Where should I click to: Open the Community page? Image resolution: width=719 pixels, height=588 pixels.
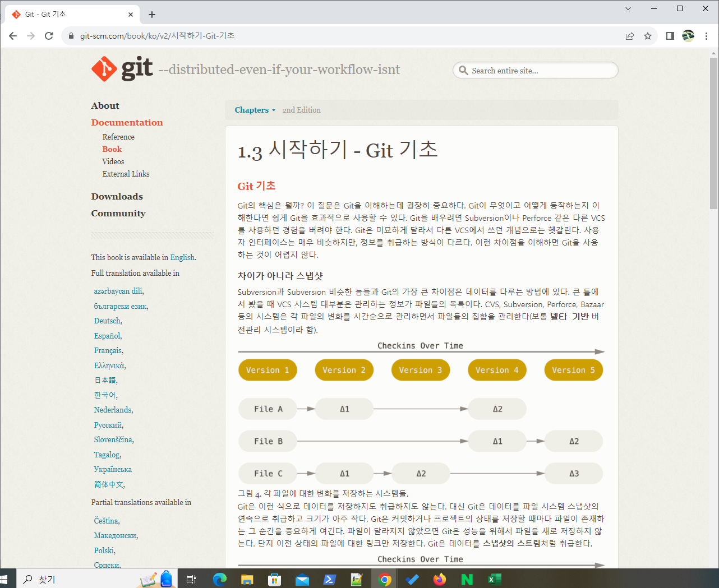(x=118, y=213)
